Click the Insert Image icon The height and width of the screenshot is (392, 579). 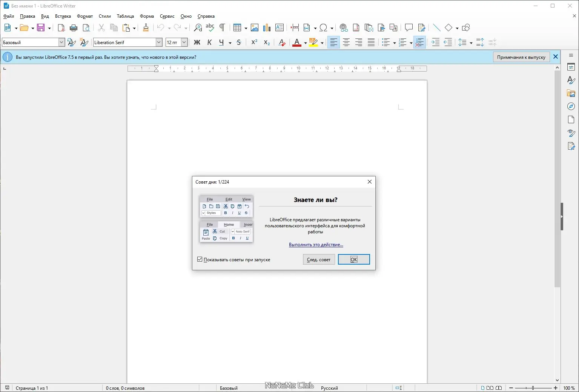point(255,28)
